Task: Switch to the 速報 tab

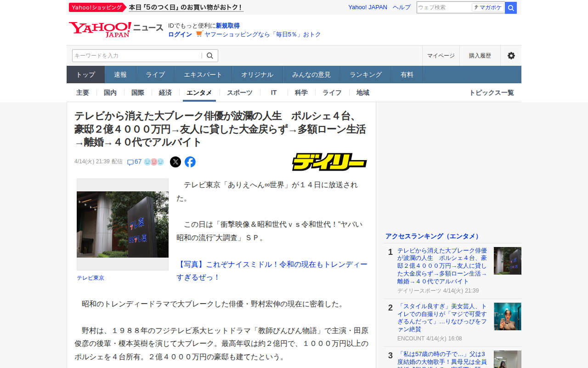Action: [120, 75]
